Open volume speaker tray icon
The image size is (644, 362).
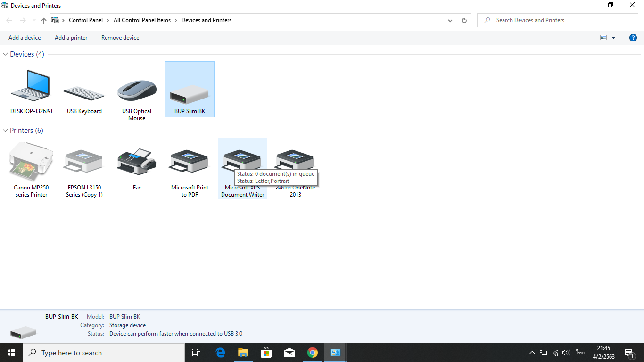coord(566,353)
